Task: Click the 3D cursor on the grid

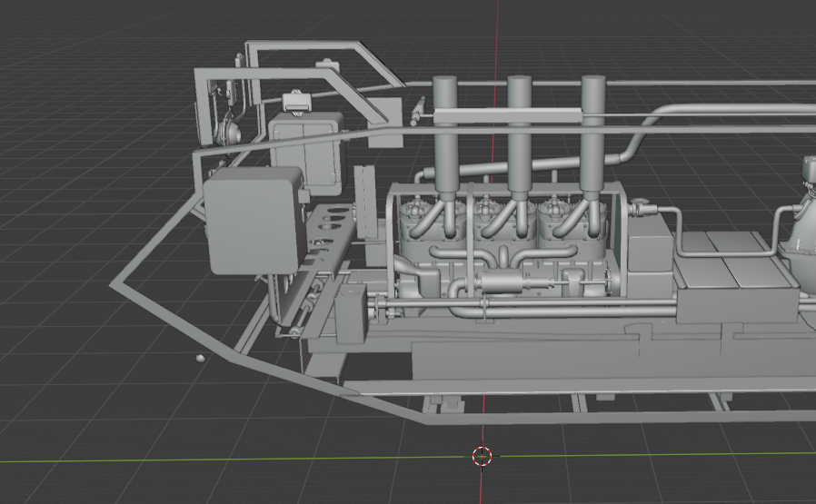Action: click(x=483, y=455)
